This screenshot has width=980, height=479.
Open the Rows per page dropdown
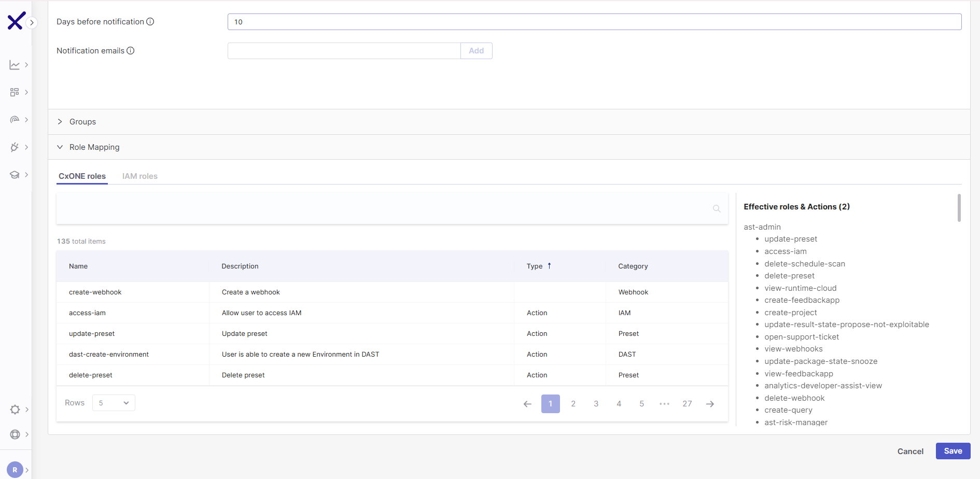point(113,402)
